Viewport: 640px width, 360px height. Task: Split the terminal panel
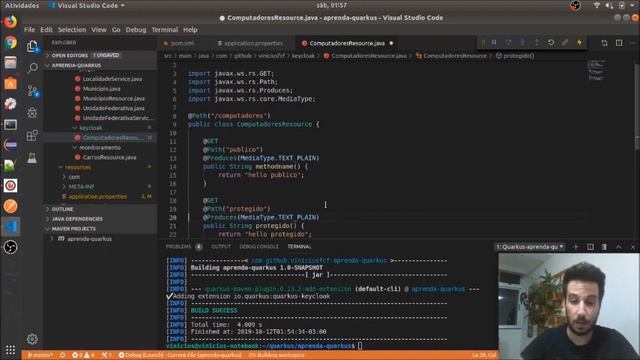590,247
